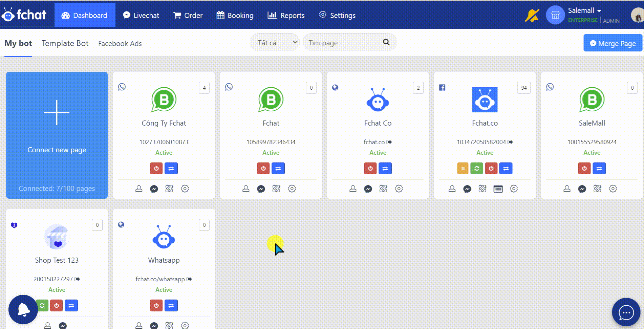Open messenger chat icon on Fchat.co card
644x329 pixels.
click(x=467, y=189)
